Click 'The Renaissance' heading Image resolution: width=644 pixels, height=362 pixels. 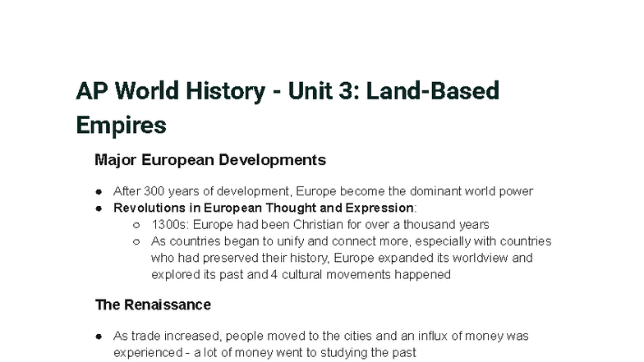tap(153, 305)
